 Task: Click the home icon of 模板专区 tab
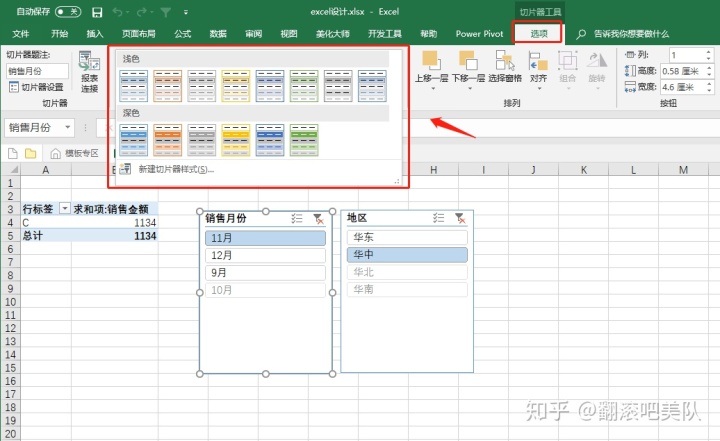56,153
